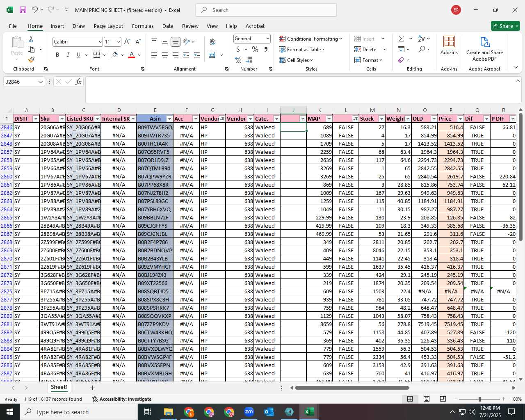
Task: Click the zoom slider handle
Action: pos(479,399)
